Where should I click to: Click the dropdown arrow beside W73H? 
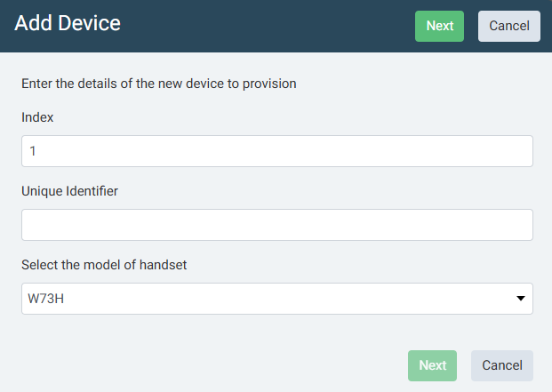point(521,299)
